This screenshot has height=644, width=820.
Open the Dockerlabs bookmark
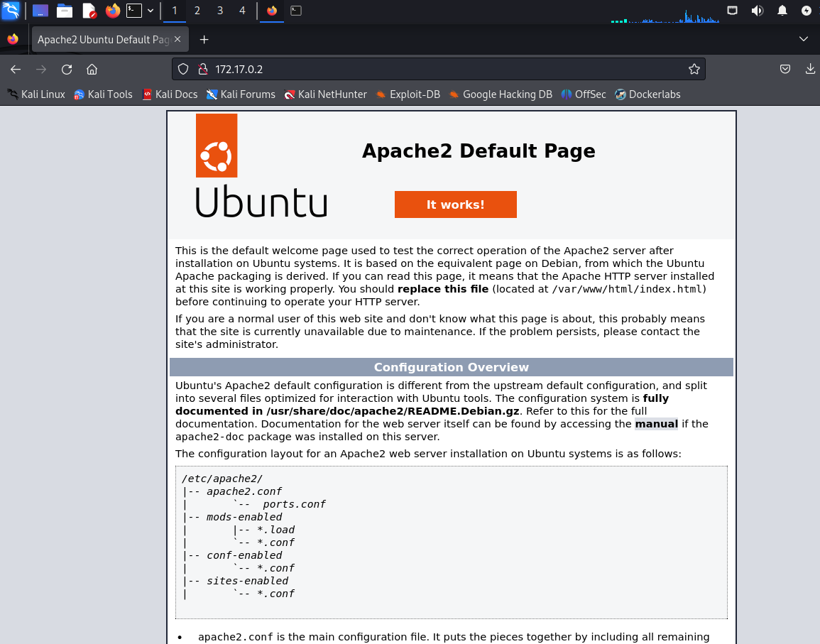coord(647,94)
